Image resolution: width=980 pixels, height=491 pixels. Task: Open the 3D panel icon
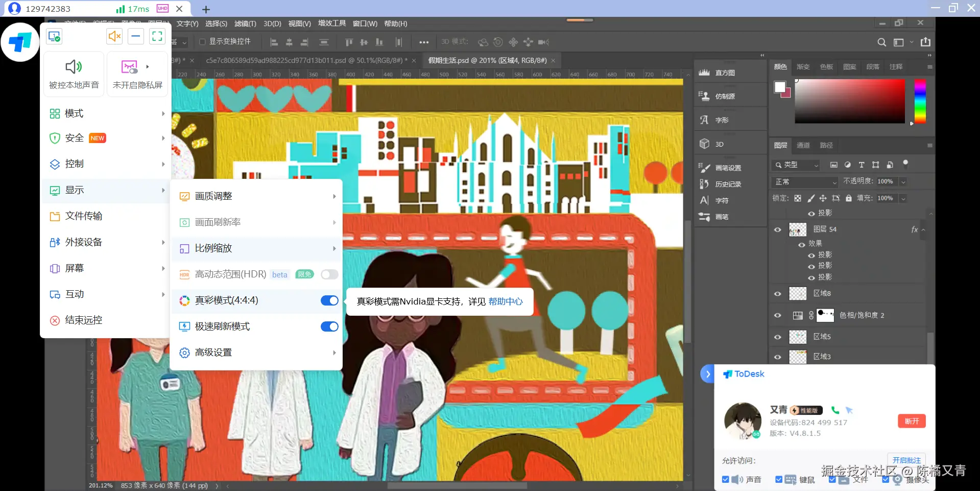click(705, 144)
